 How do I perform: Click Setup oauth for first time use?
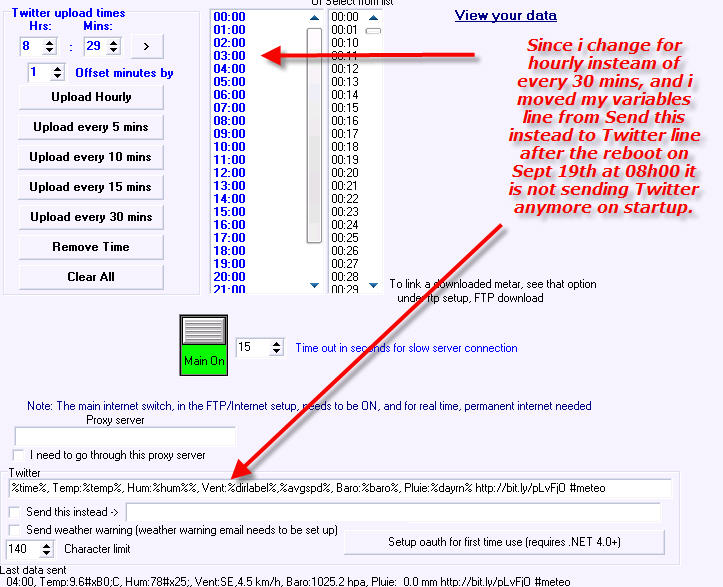(x=504, y=542)
